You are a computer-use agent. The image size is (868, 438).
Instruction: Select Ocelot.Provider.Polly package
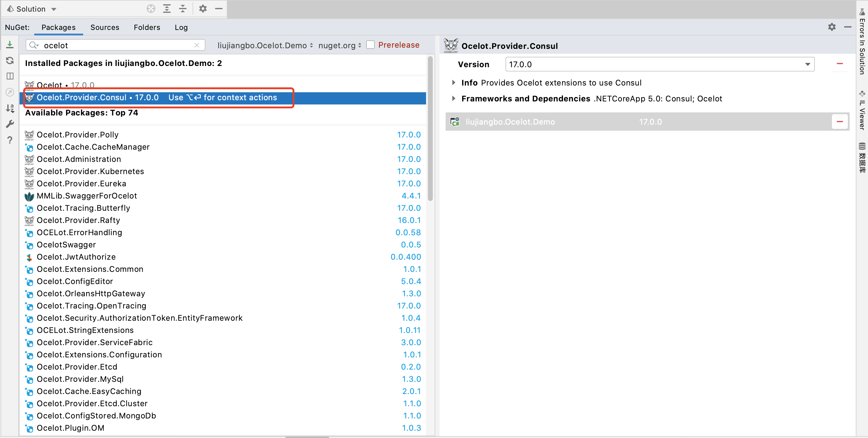tap(223, 135)
